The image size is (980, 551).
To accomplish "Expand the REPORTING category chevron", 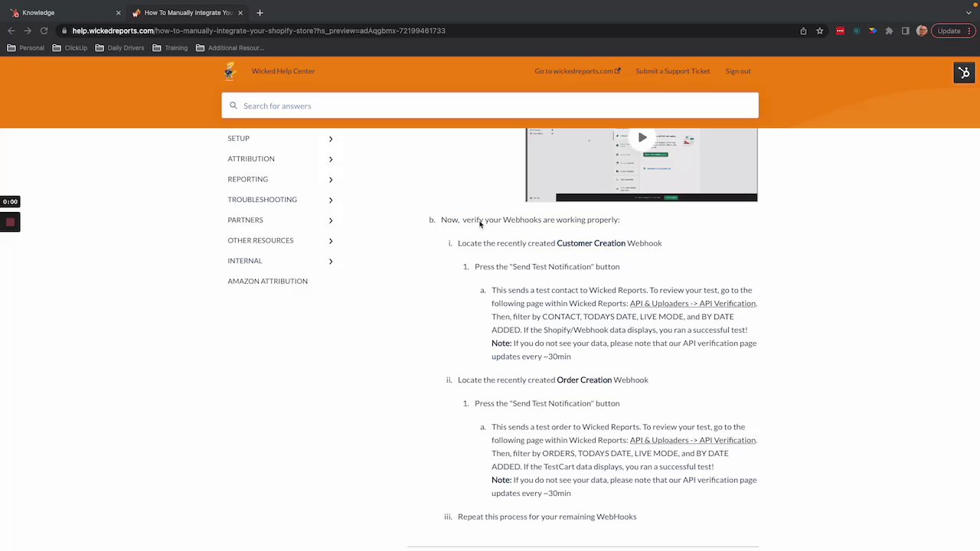I will click(331, 179).
